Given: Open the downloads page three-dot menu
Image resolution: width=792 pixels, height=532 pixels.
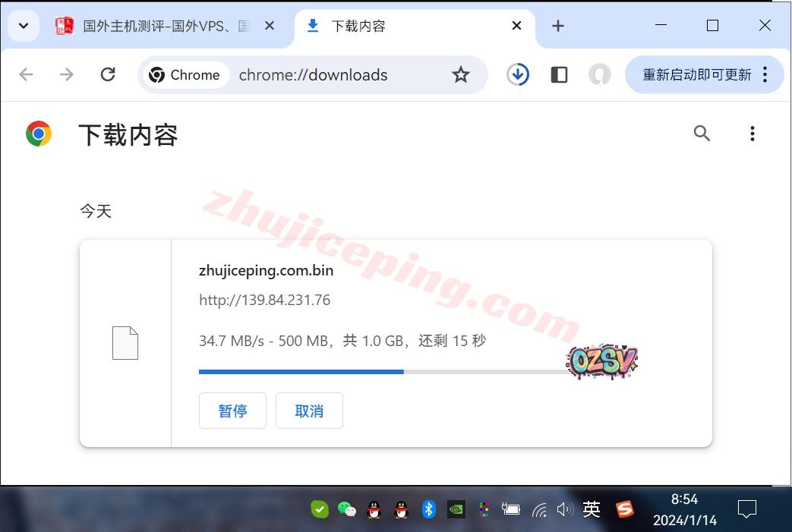Looking at the screenshot, I should [752, 134].
